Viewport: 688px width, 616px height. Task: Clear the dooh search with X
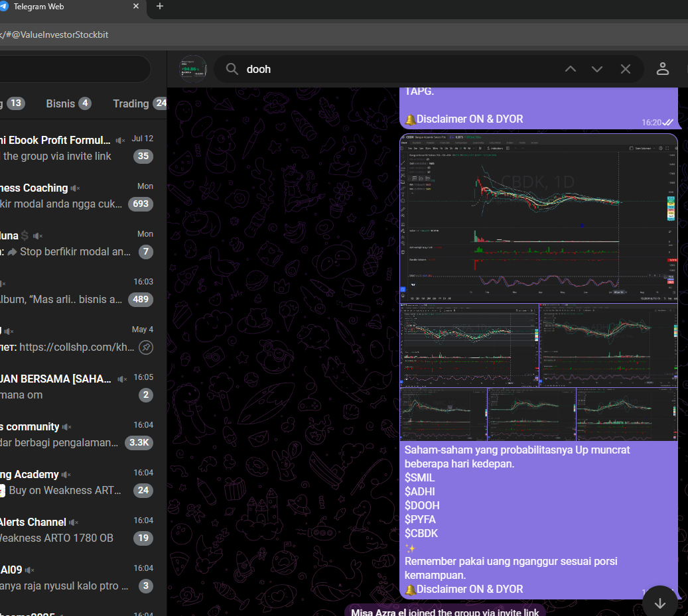pyautogui.click(x=625, y=69)
